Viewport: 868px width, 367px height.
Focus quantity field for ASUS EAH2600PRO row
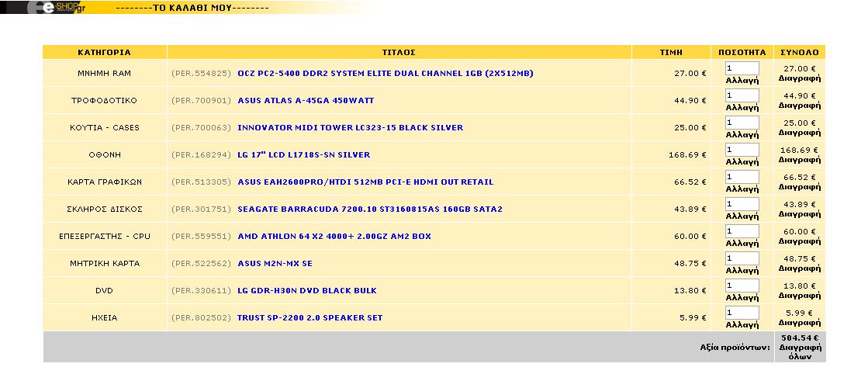coord(742,177)
